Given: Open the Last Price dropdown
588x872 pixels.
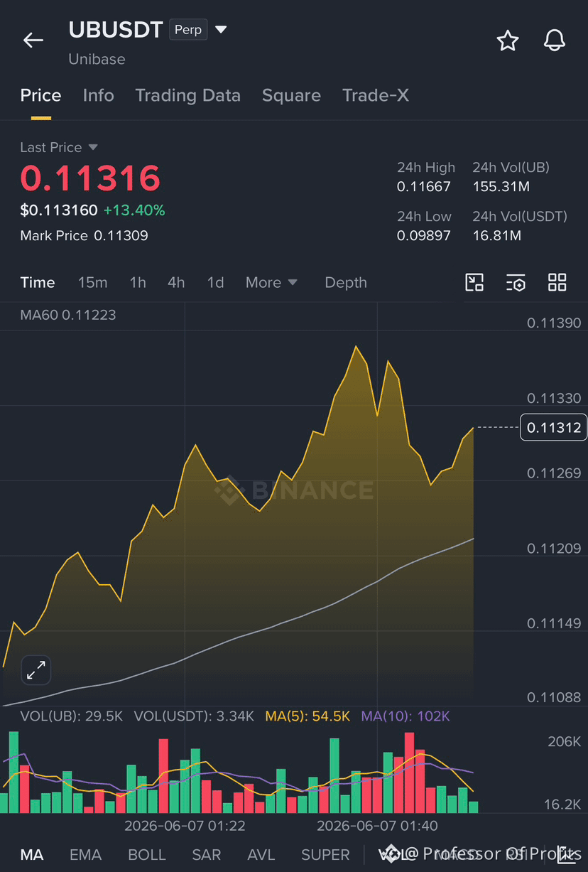Looking at the screenshot, I should 59,147.
